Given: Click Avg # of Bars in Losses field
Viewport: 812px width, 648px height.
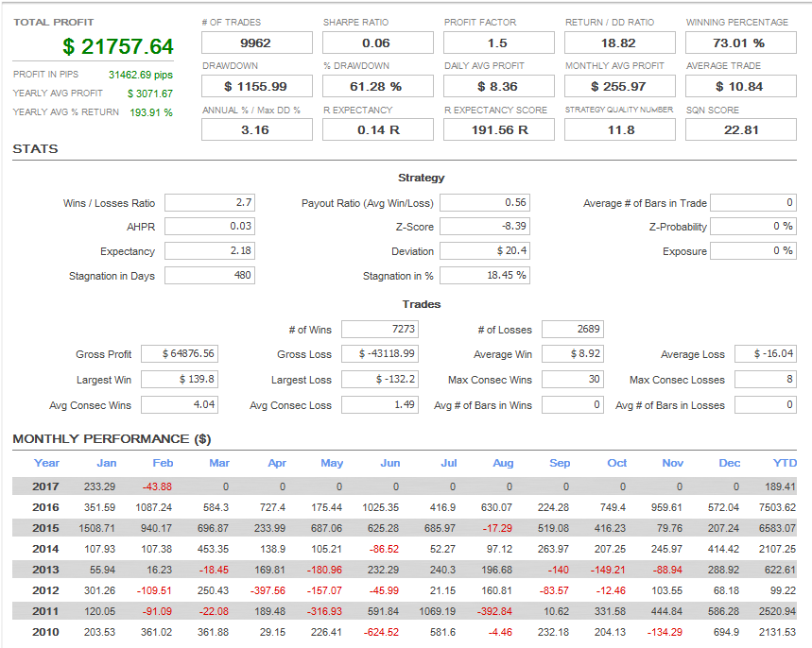Looking at the screenshot, I should 766,404.
